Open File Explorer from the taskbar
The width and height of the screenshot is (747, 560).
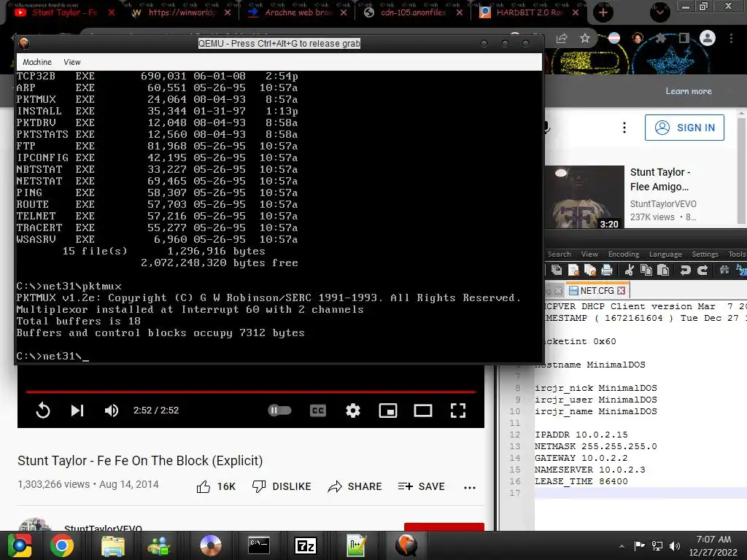[x=112, y=545]
